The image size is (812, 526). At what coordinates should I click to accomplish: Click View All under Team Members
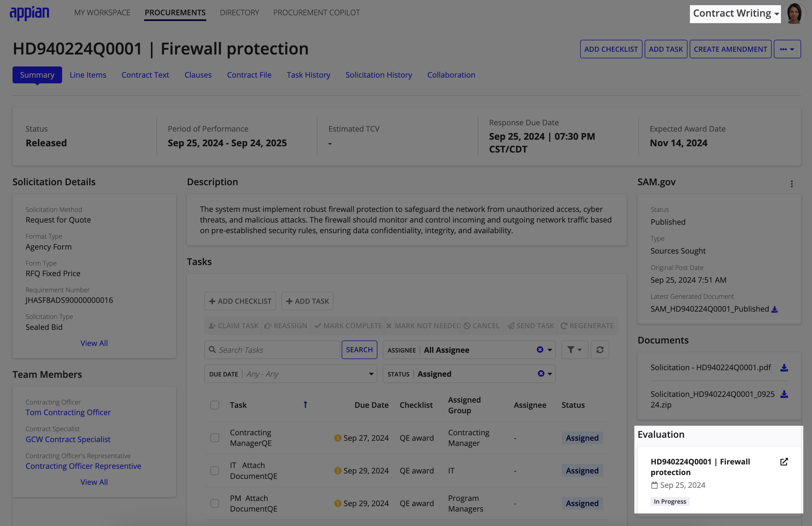pyautogui.click(x=93, y=481)
